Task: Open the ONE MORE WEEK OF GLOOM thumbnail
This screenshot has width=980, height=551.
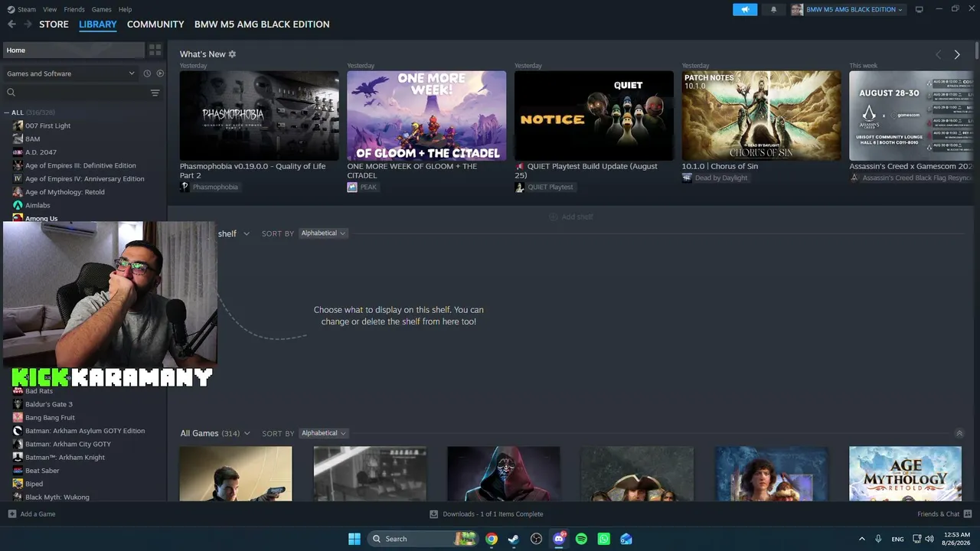Action: (426, 116)
